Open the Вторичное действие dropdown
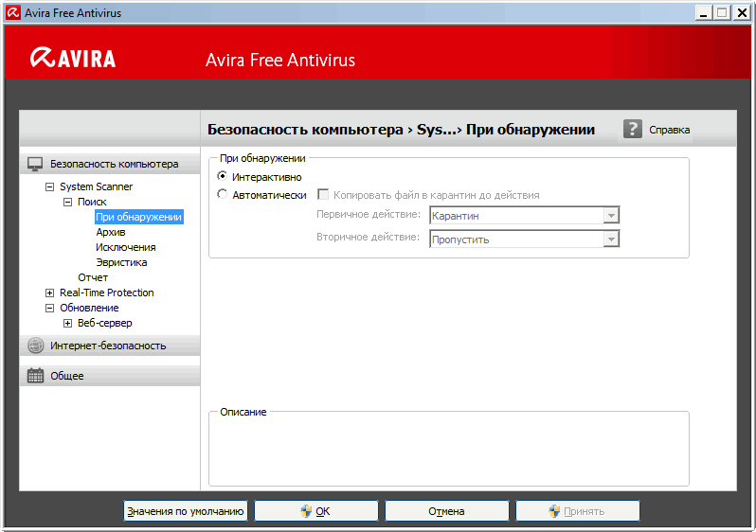756x532 pixels. [611, 239]
